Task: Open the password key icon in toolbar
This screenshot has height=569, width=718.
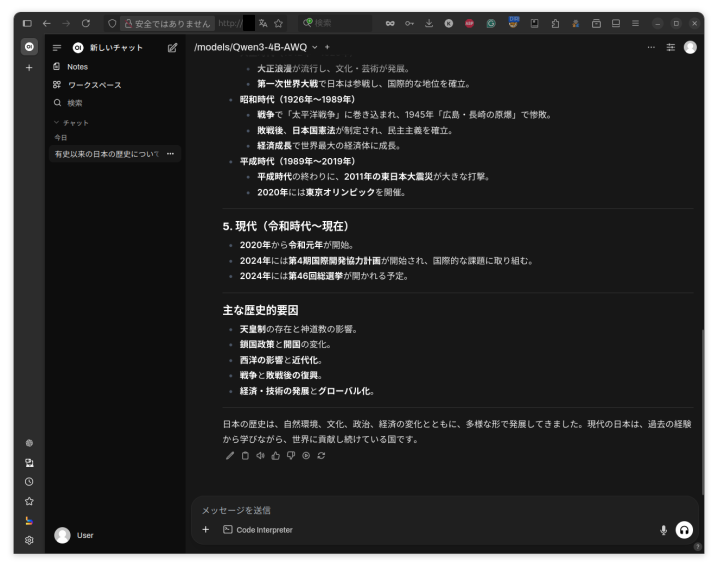Action: 409,23
